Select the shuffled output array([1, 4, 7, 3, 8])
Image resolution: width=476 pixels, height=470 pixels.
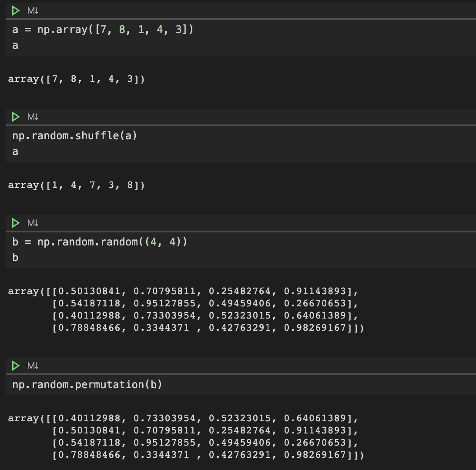tap(76, 185)
